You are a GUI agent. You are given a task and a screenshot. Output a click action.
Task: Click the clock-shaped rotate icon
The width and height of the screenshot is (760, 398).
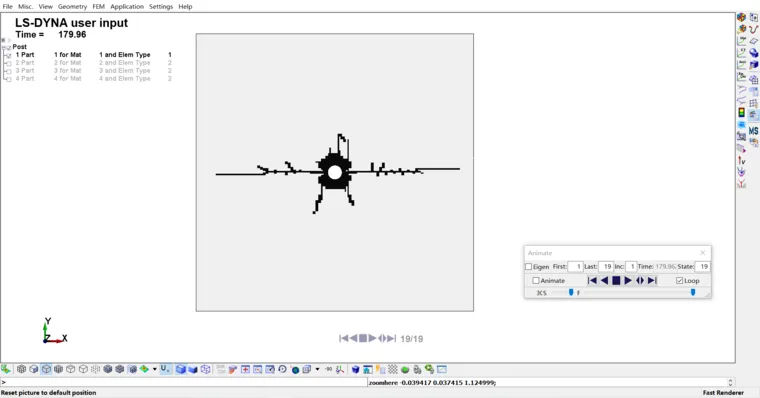coord(282,369)
